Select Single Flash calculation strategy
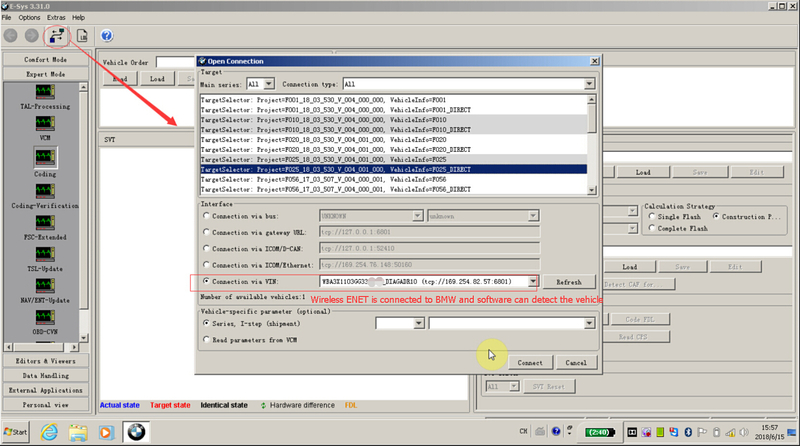Image resolution: width=800 pixels, height=446 pixels. click(x=652, y=216)
